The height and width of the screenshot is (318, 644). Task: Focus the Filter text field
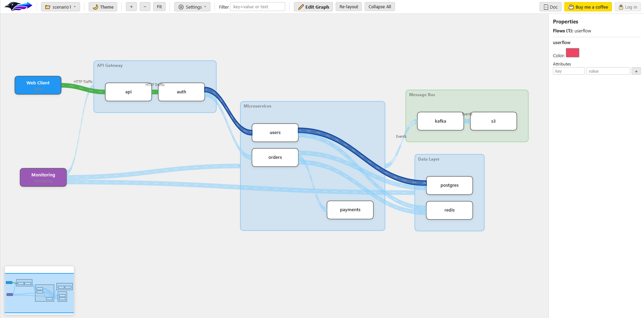[x=257, y=7]
